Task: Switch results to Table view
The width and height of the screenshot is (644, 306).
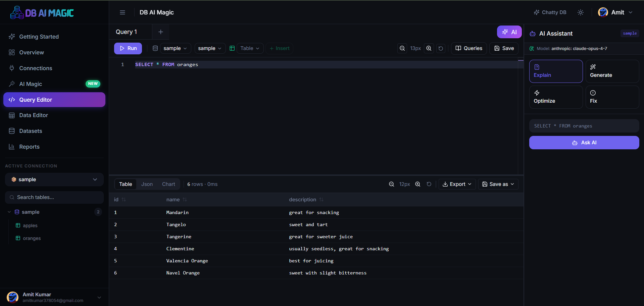Action: pyautogui.click(x=126, y=184)
